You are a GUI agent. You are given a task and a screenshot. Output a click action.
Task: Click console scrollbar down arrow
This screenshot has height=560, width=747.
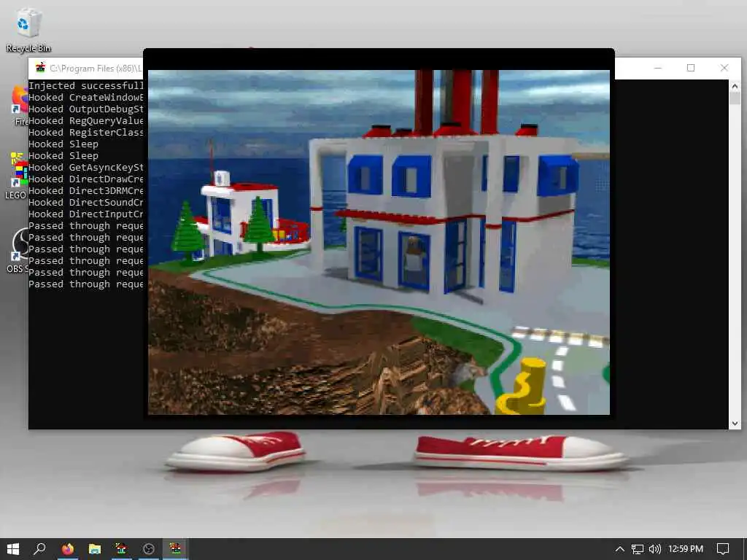735,424
